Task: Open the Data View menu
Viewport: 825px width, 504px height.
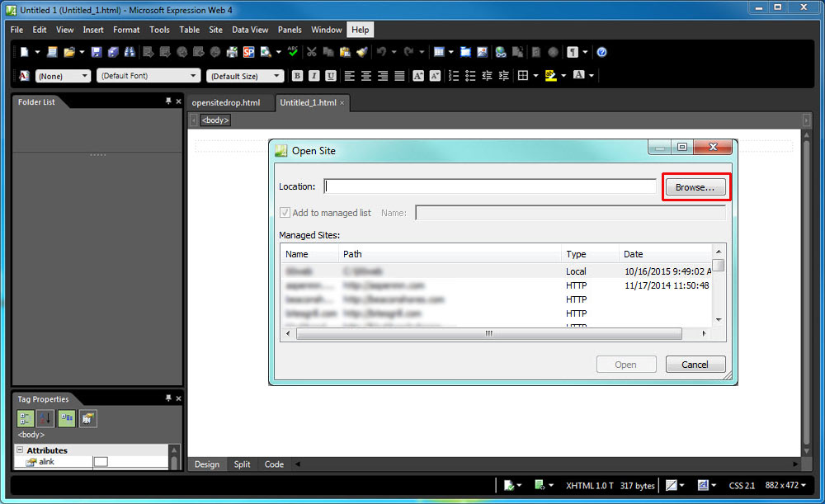Action: (250, 30)
